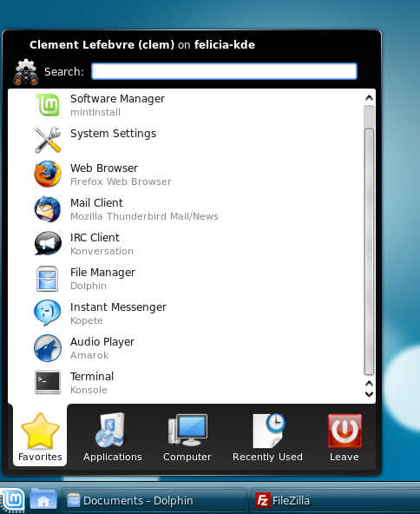Switch to the Applications tab
This screenshot has height=514, width=420.
tap(112, 437)
